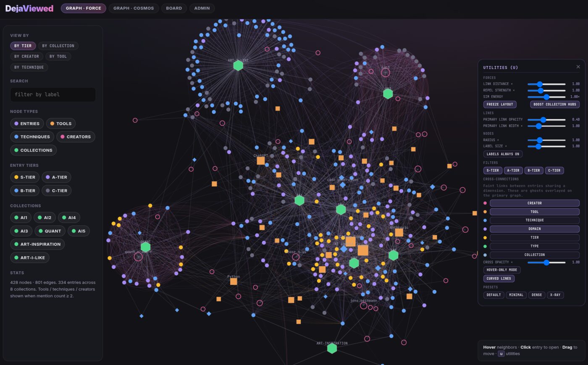Toggle the CREATORS node type filter
588x365 pixels.
[76, 137]
